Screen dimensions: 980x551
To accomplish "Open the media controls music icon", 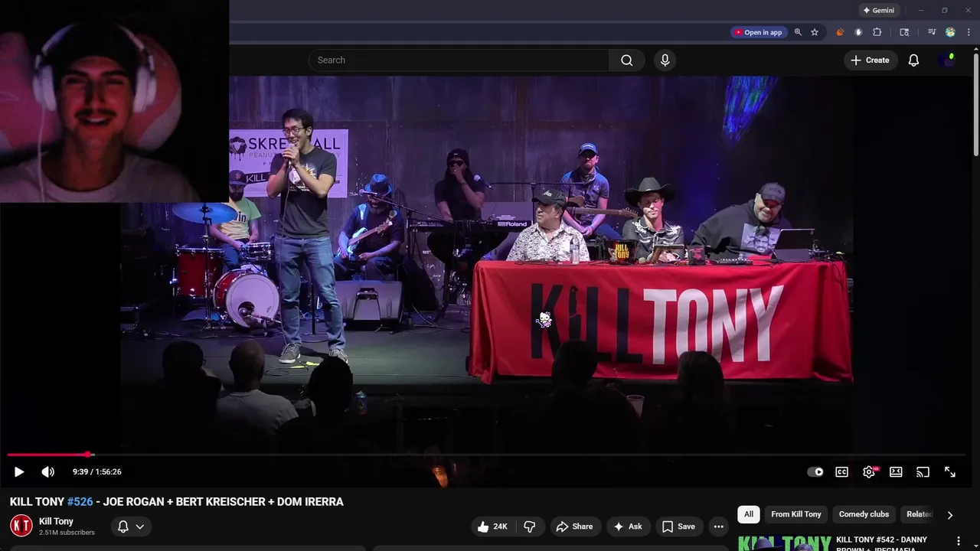I will click(932, 32).
